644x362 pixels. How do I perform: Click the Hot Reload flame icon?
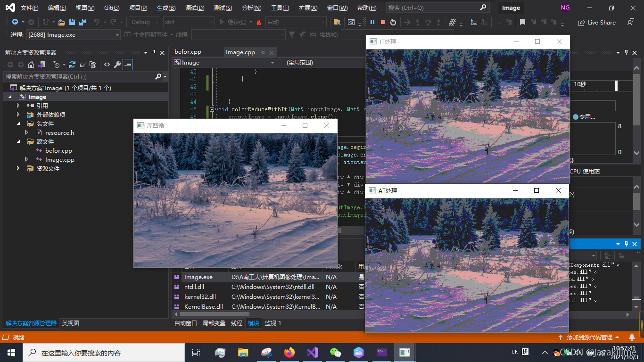point(259,22)
